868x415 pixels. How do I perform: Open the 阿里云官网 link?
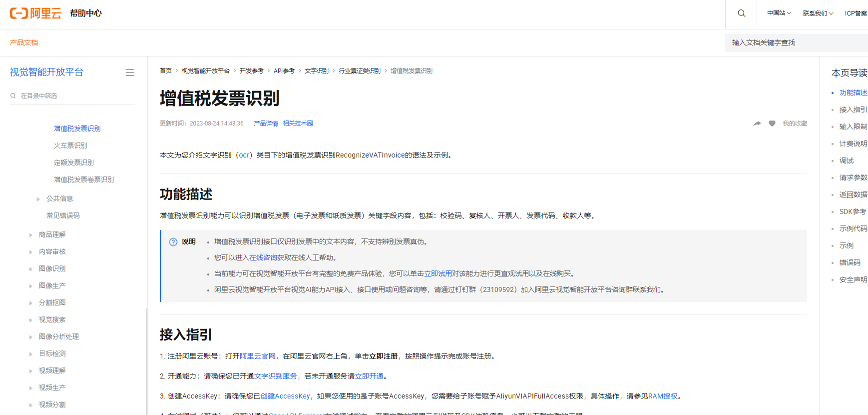(258, 356)
